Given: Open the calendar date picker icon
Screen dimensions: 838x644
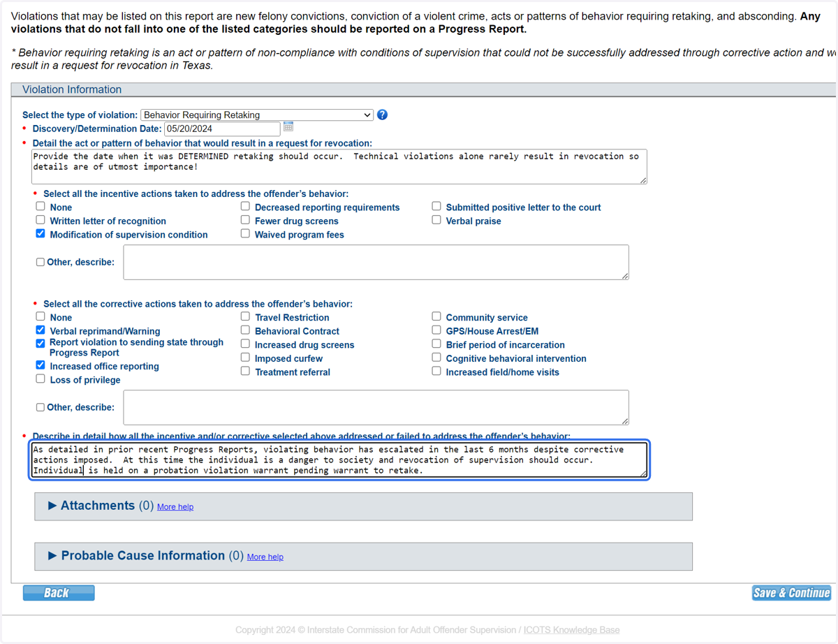Looking at the screenshot, I should tap(288, 126).
